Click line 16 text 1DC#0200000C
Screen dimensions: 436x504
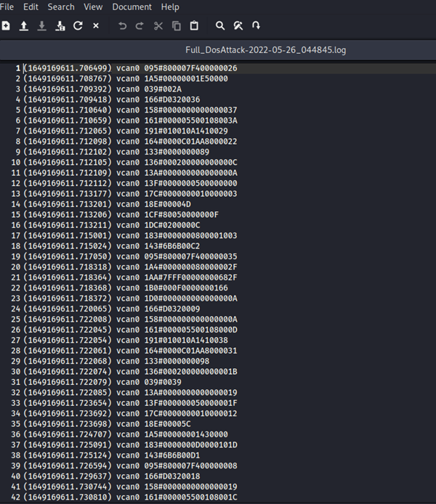tap(172, 225)
